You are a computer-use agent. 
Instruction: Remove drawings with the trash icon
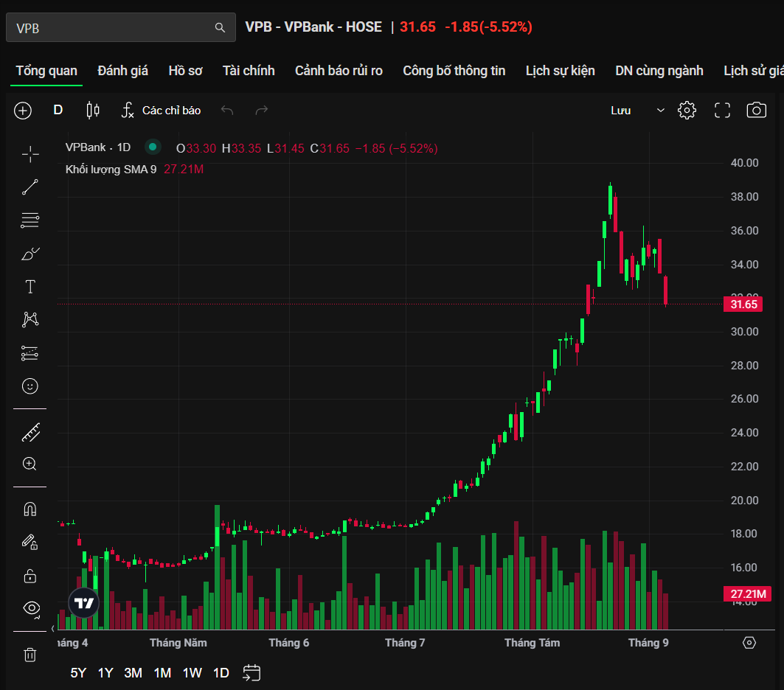30,655
